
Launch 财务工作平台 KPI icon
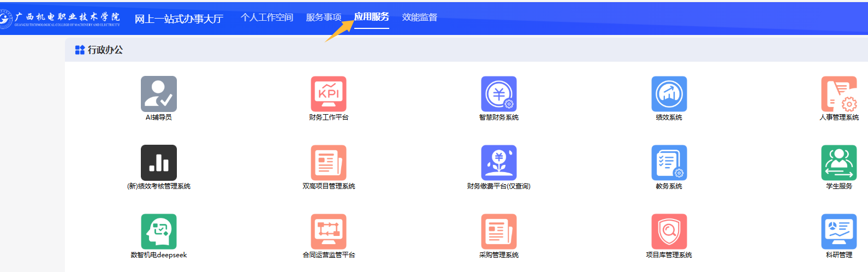(329, 94)
